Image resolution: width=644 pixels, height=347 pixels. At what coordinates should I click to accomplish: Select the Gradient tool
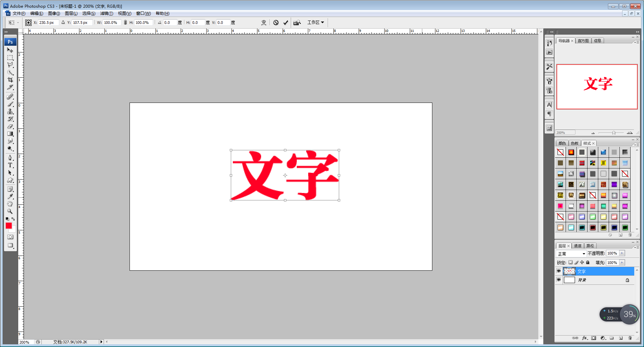10,133
